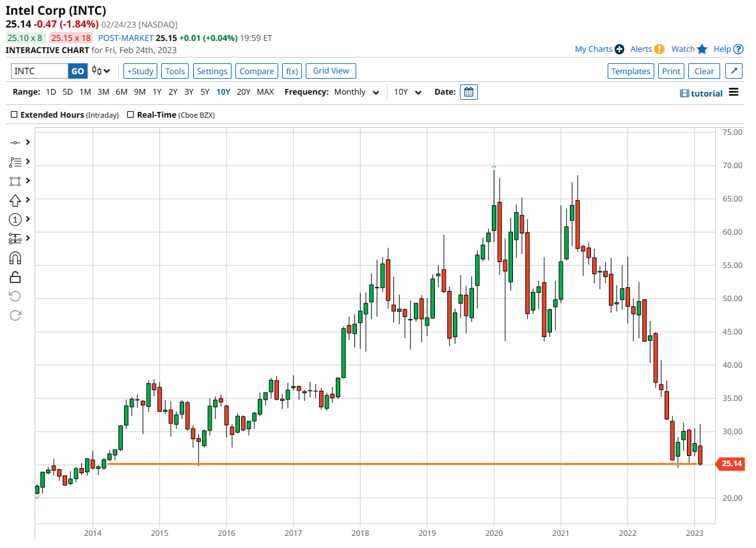Image resolution: width=756 pixels, height=548 pixels.
Task: Open the Frequency Monthly dropdown
Action: pos(357,92)
